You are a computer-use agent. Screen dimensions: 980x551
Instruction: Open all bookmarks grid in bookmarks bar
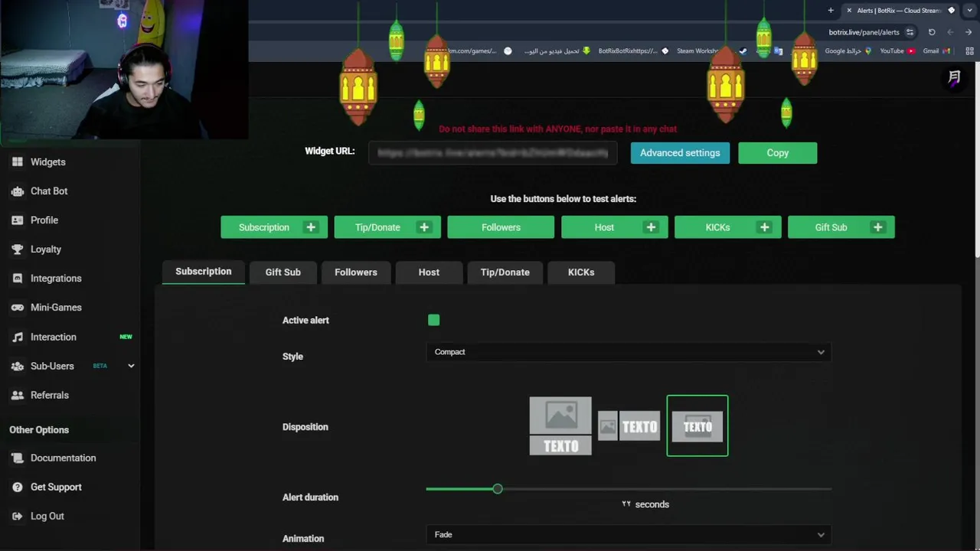pos(969,51)
